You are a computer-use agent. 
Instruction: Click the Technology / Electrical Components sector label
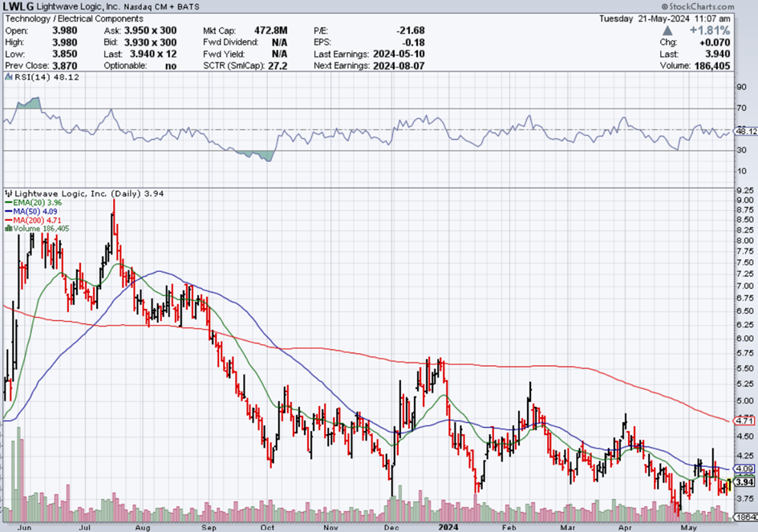click(74, 18)
